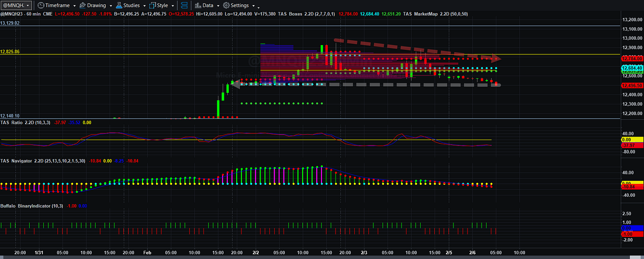Open the Style menu label

click(x=162, y=5)
